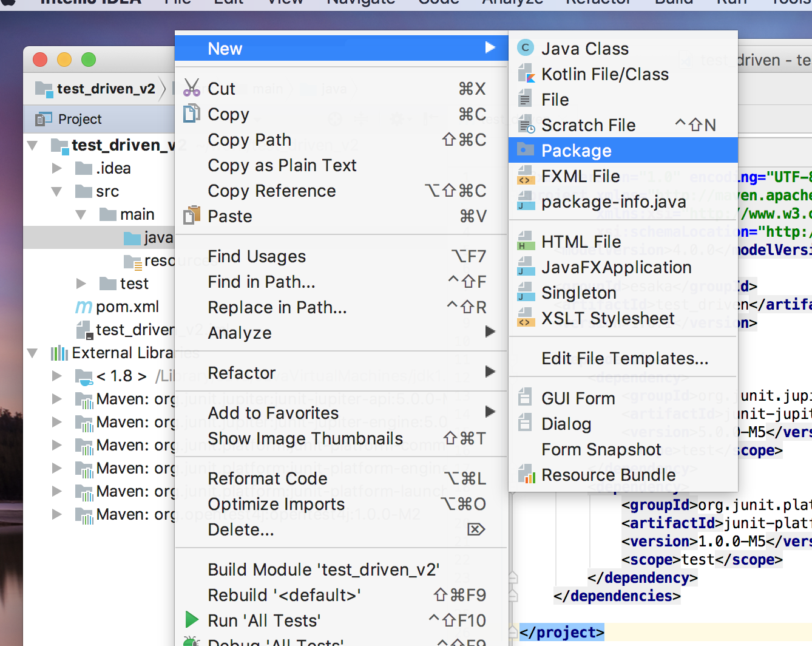
Task: Click the highlighted New menu item
Action: pyautogui.click(x=341, y=49)
